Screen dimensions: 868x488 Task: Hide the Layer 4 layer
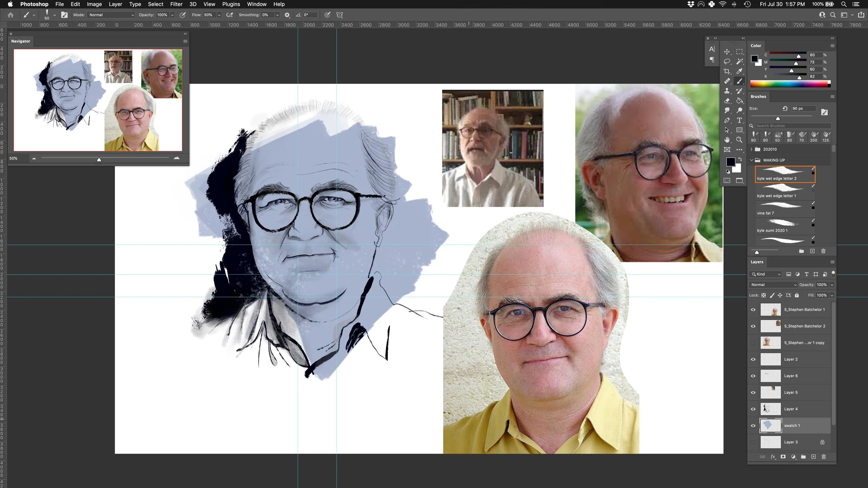pos(753,409)
